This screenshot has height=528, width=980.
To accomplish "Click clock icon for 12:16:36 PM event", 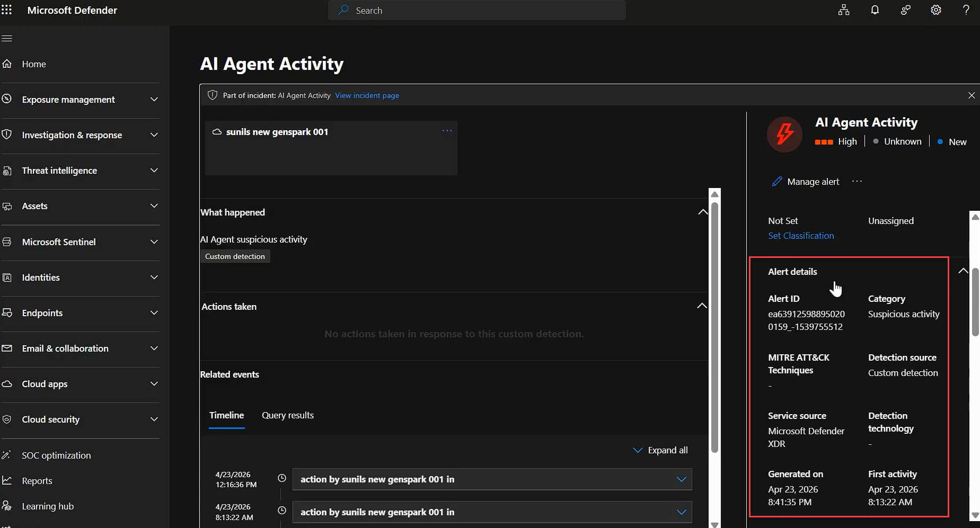I will tap(282, 478).
